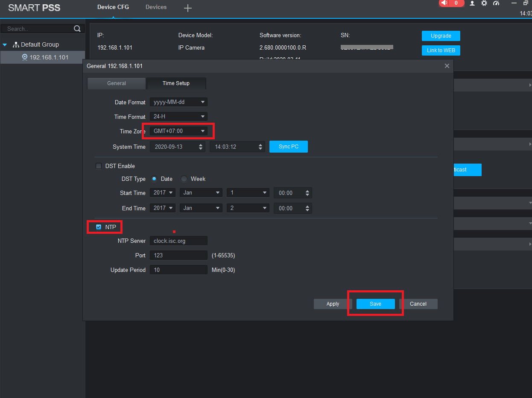Uncheck the NTP checkbox
Screen dimensions: 532x398
(99, 227)
